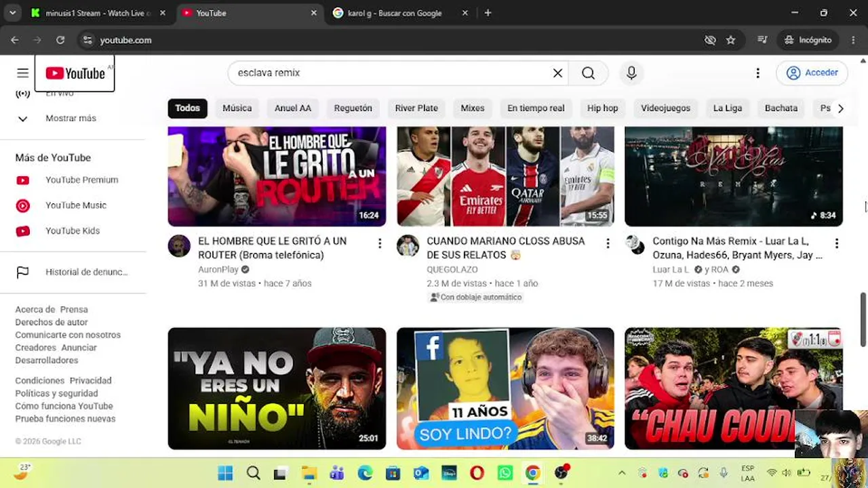868x488 pixels.
Task: Open Microsoft Edge from taskbar
Action: tap(365, 473)
